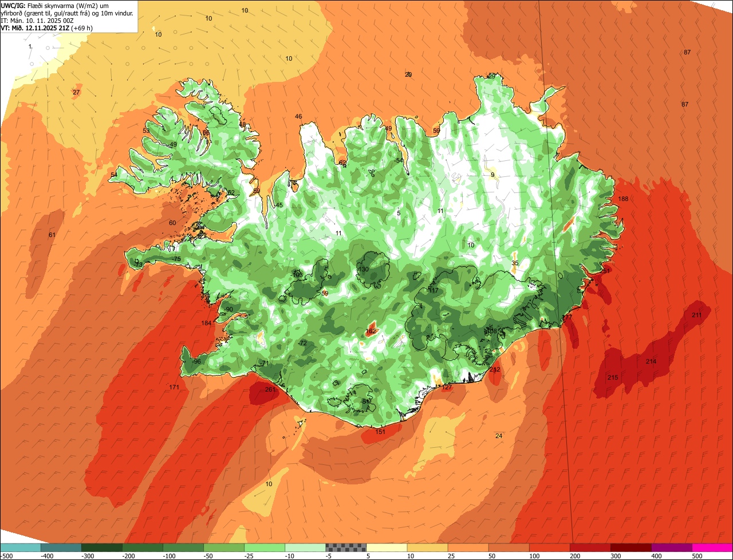This screenshot has width=733, height=560.
Task: Click the legend swatch between -300 and -200
Action: tap(102, 547)
